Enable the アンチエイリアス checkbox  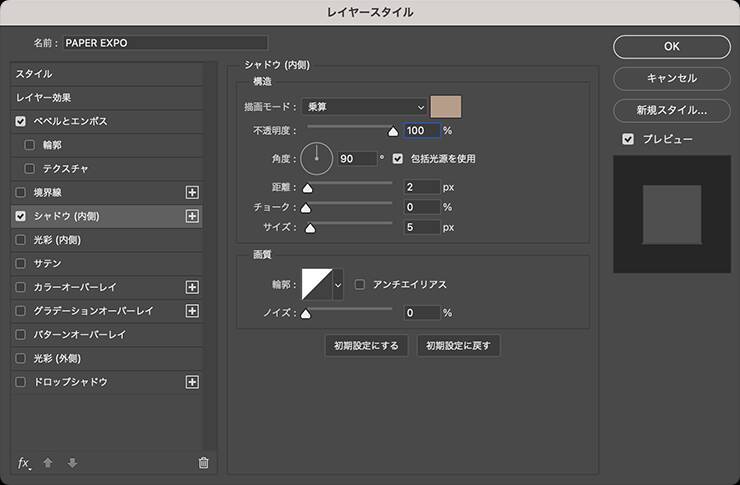click(x=361, y=284)
